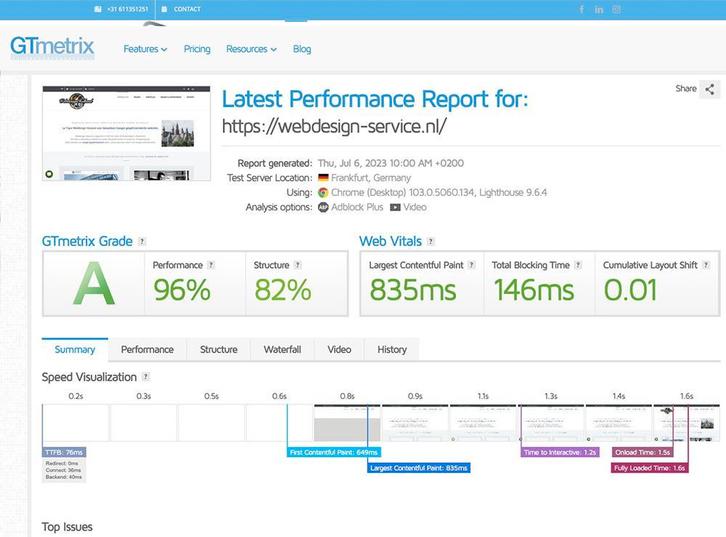Expand the Resources dropdown menu
The height and width of the screenshot is (537, 726).
[x=251, y=49]
